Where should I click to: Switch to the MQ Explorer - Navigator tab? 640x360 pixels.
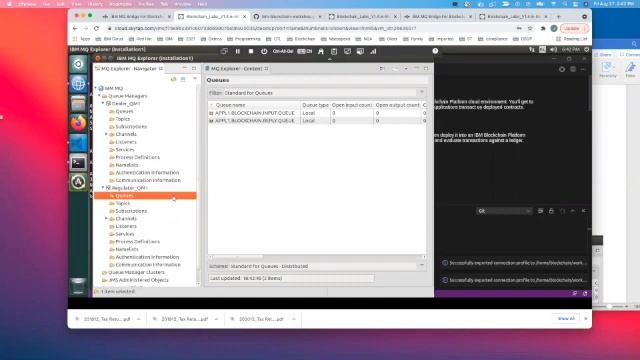pos(129,69)
